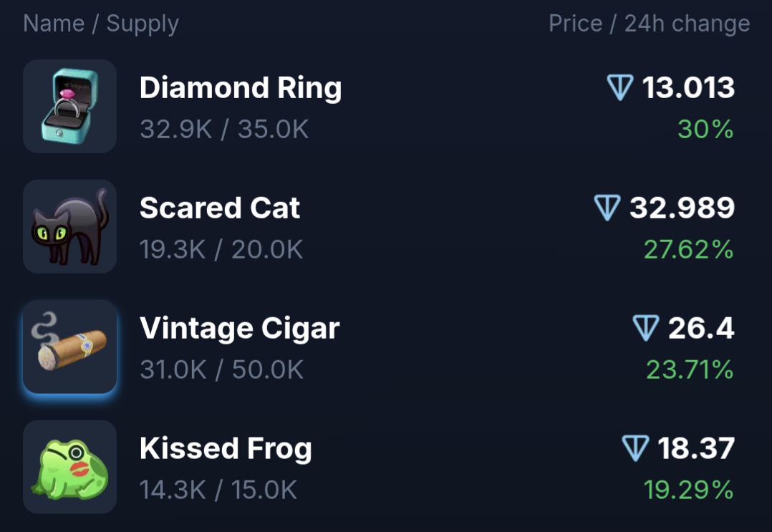Open the Scared Cat listing title
This screenshot has height=532, width=772.
tap(220, 208)
